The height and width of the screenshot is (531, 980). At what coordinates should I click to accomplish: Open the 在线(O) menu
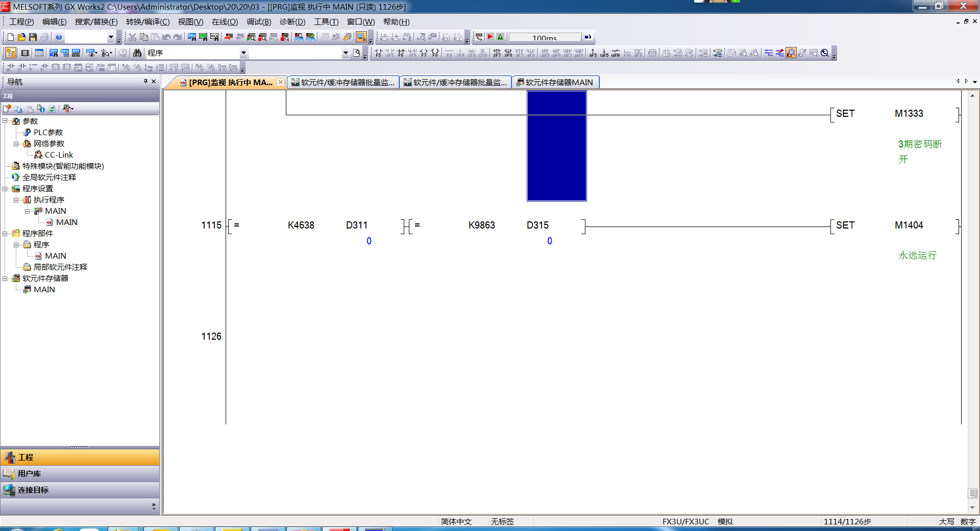point(225,22)
